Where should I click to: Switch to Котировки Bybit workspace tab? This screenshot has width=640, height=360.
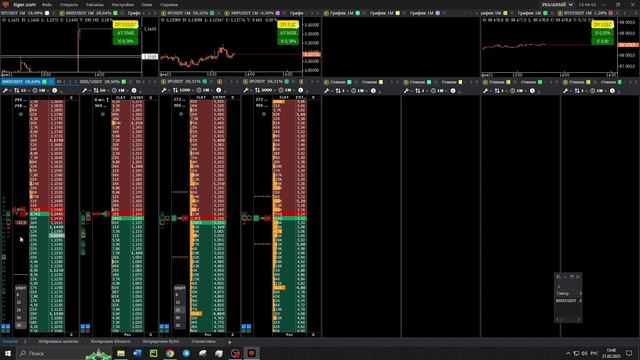tap(161, 342)
